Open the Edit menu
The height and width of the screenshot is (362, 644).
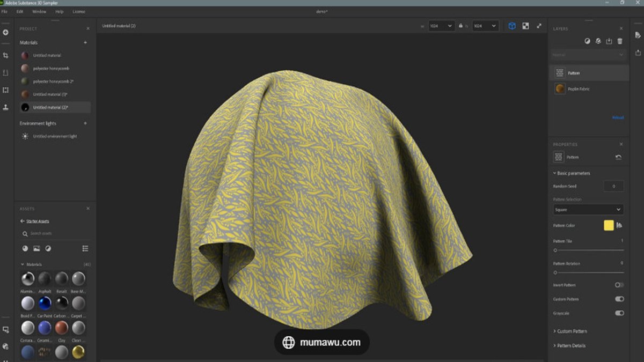click(20, 11)
